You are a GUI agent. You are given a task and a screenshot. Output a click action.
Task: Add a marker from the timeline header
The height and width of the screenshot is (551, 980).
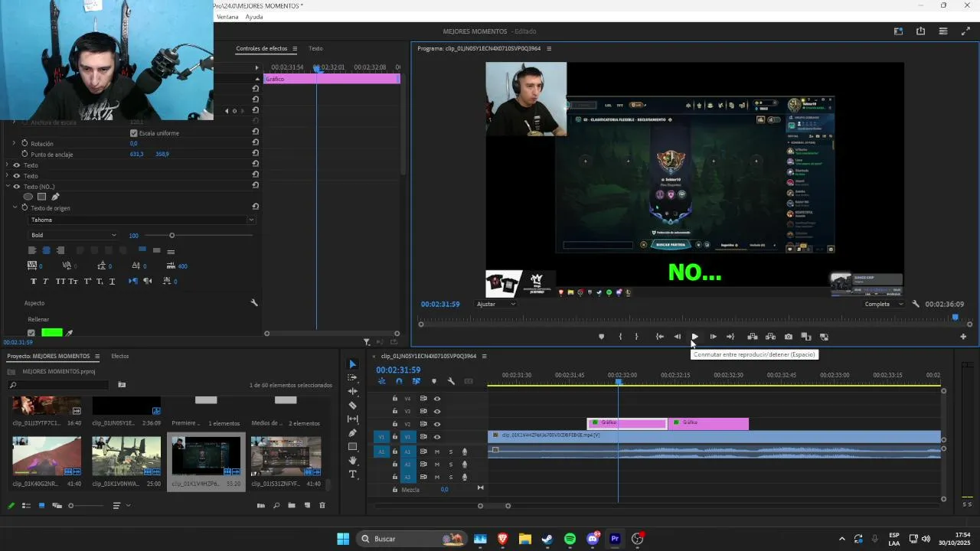(434, 381)
